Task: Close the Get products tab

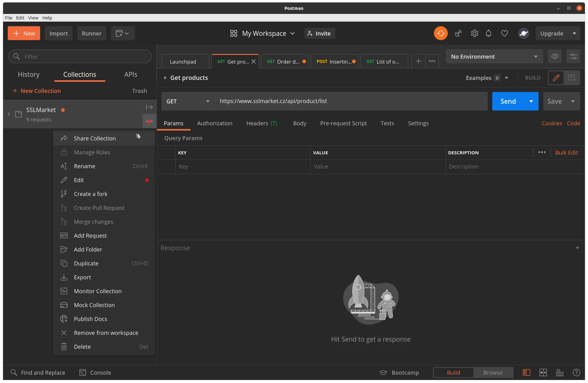Action: [x=254, y=61]
